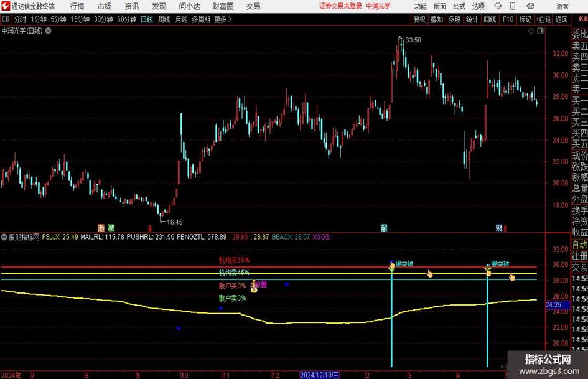Open the 市场 menu
The image size is (588, 379).
105,6
